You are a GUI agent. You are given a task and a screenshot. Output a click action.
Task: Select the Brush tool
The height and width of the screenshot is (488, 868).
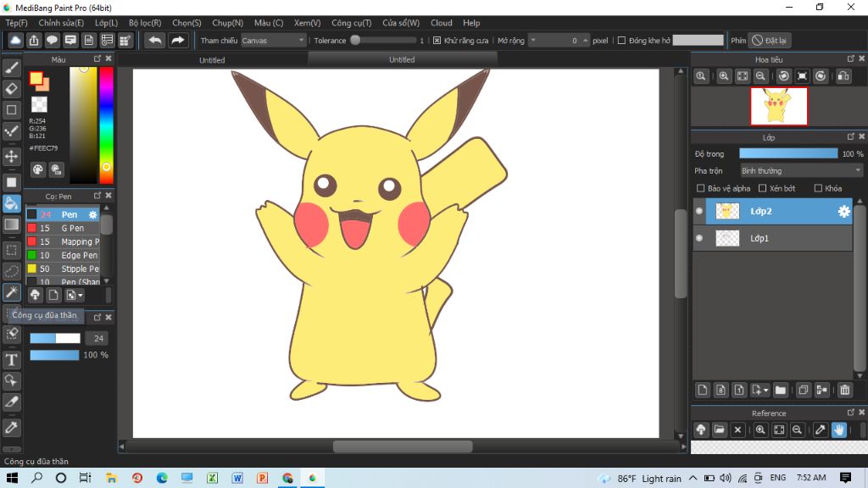(x=12, y=68)
